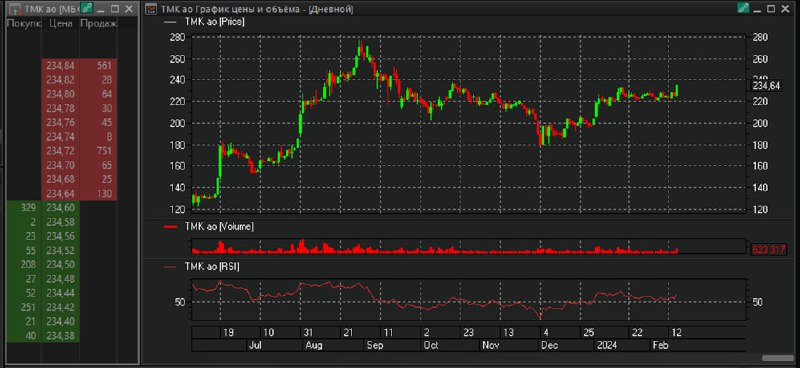This screenshot has height=368, width=800.
Task: Click the best ask price 234,64
Action: (60, 194)
